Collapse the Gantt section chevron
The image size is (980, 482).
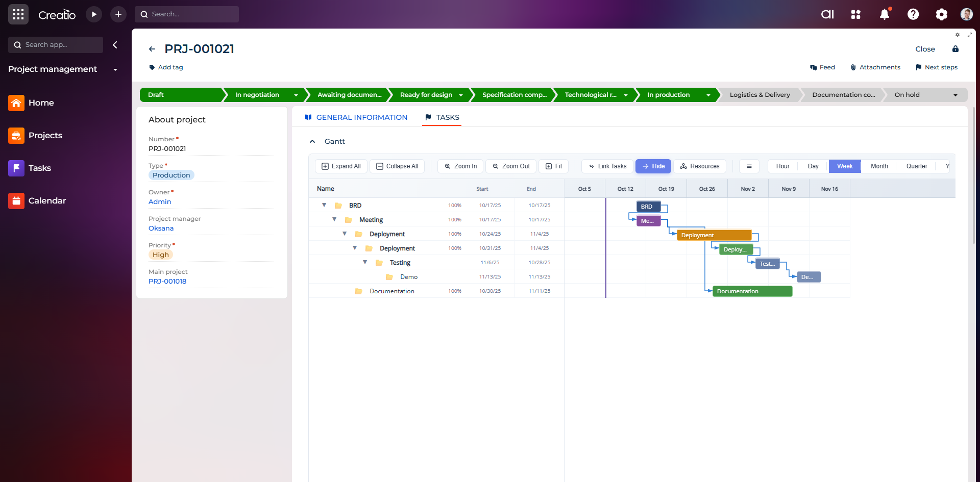click(312, 141)
